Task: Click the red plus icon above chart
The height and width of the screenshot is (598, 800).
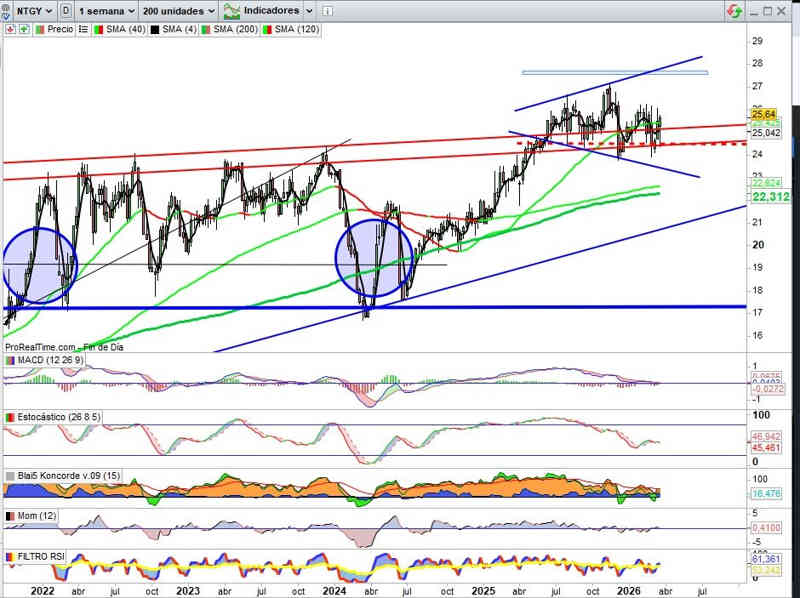Action: pos(10,30)
